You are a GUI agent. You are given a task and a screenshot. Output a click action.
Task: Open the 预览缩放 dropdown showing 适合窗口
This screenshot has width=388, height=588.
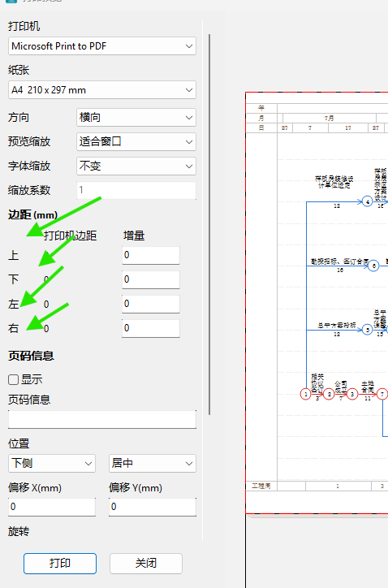click(136, 142)
